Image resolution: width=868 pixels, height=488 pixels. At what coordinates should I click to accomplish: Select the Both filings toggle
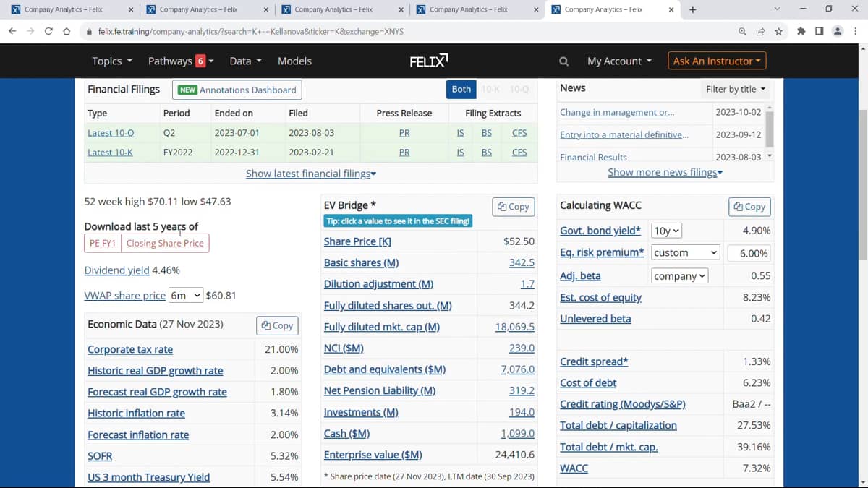click(x=461, y=89)
